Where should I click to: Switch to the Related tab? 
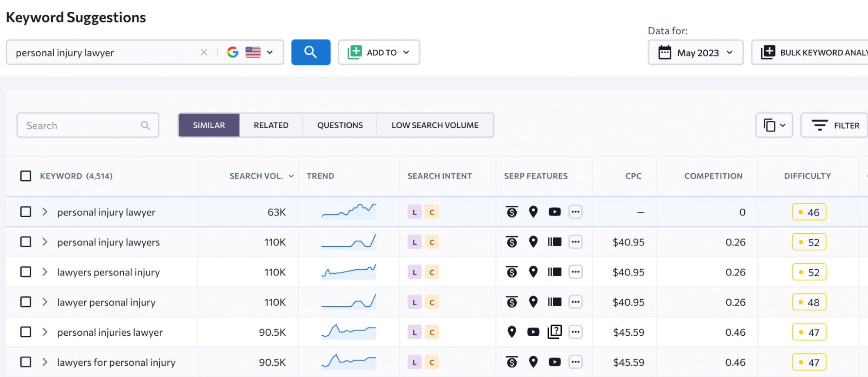coord(271,126)
